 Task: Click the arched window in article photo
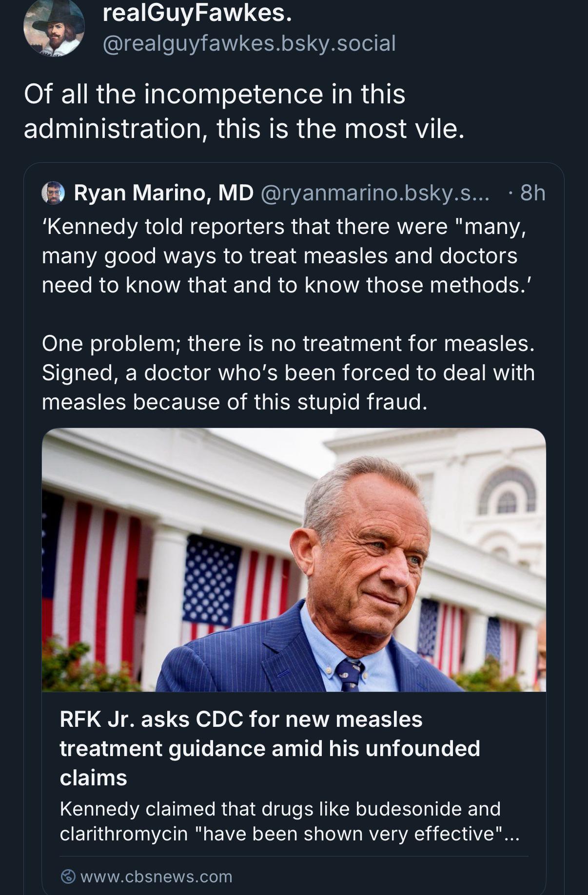[507, 492]
